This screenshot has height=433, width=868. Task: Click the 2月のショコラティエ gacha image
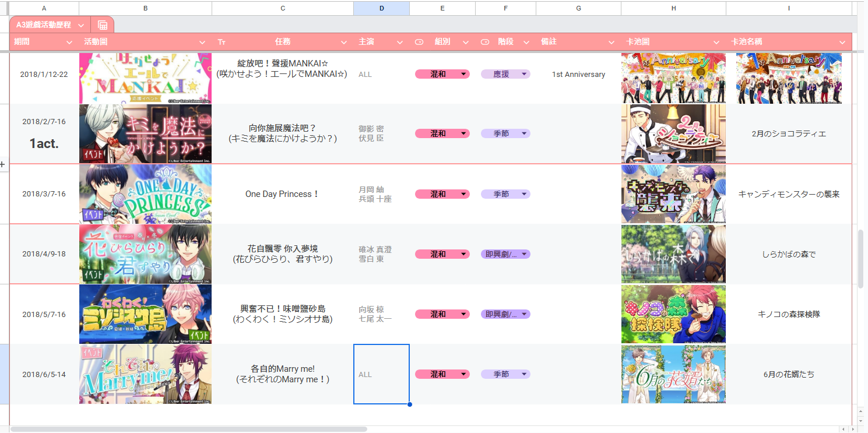(x=673, y=133)
